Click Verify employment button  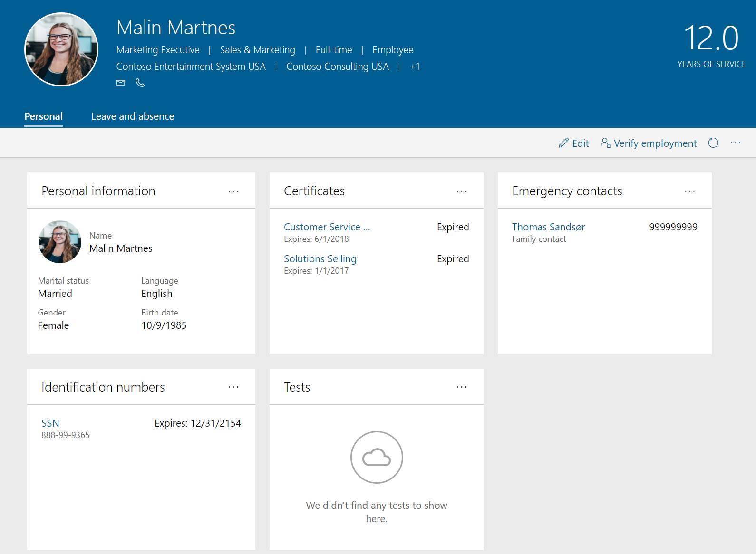coord(649,143)
